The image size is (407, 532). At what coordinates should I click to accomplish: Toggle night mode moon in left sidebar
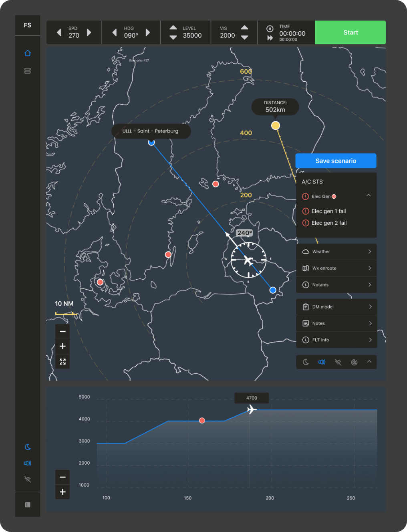tap(28, 447)
